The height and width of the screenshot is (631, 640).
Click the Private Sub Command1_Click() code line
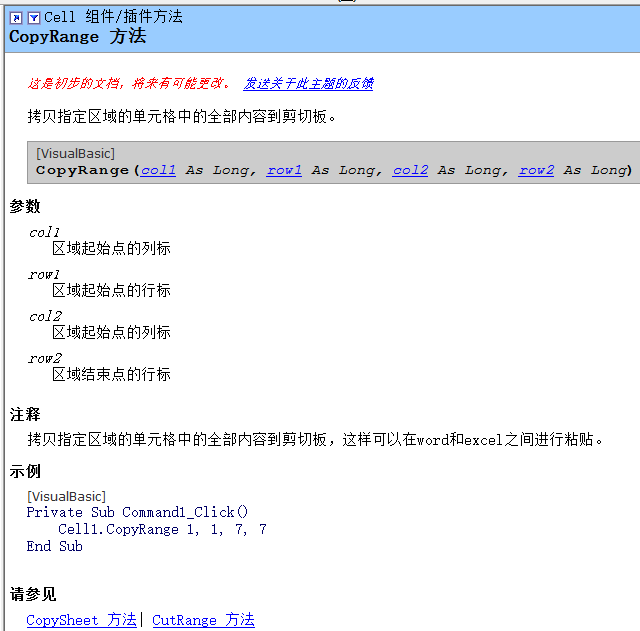137,512
